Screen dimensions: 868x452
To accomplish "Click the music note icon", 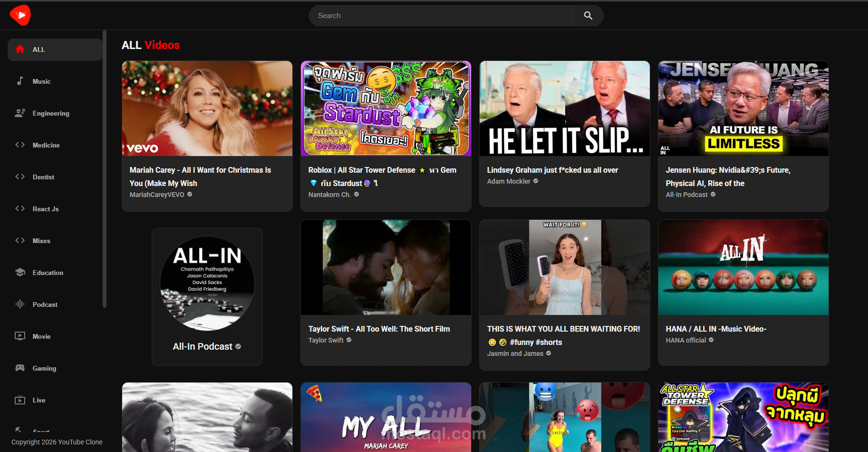I will pyautogui.click(x=20, y=81).
